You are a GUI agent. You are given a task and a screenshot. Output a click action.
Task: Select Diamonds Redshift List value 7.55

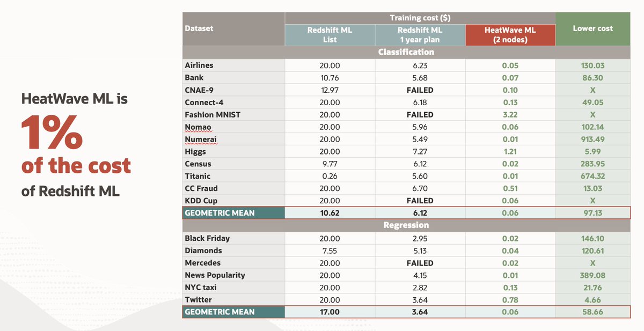click(330, 251)
